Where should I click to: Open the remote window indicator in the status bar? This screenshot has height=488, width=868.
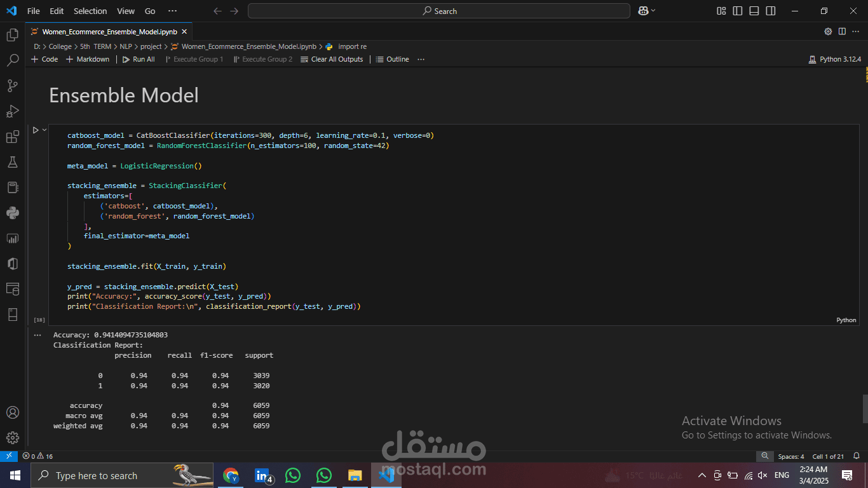[x=8, y=456]
